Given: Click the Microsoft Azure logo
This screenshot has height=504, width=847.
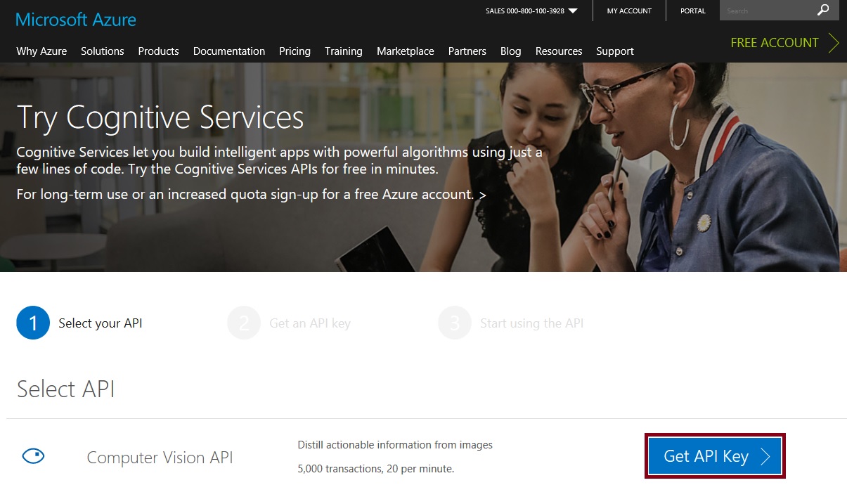Looking at the screenshot, I should click(x=76, y=19).
